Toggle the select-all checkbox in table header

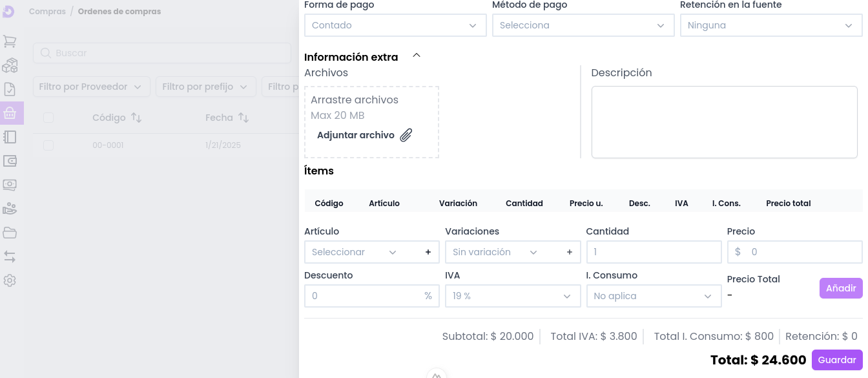[x=48, y=118]
